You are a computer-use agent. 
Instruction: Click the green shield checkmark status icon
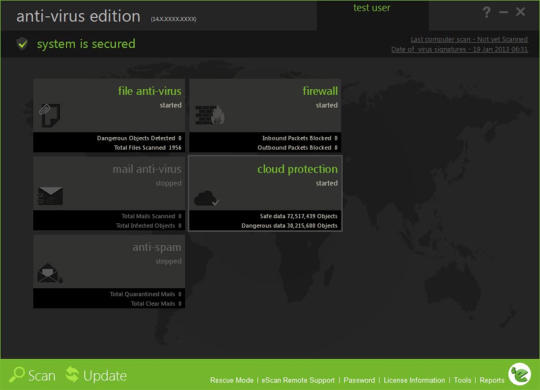pos(22,44)
